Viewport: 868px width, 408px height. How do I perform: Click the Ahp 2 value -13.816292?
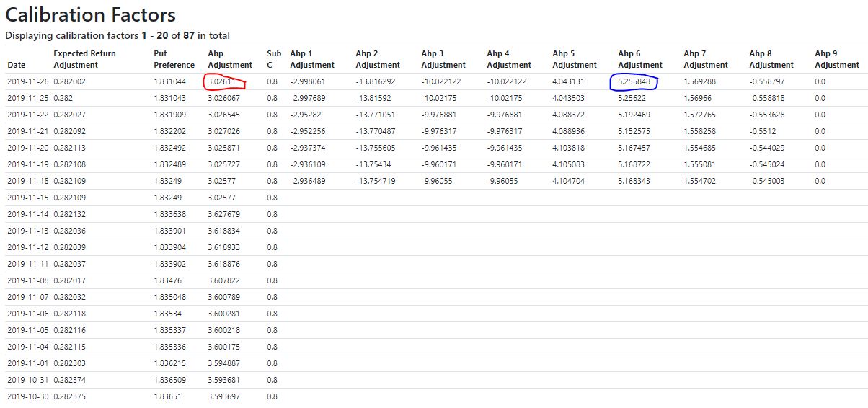(x=375, y=82)
